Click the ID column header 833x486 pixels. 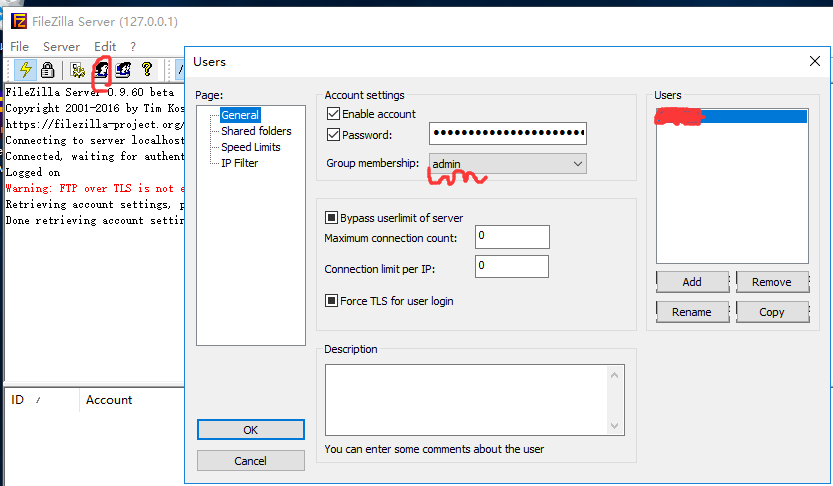42,400
